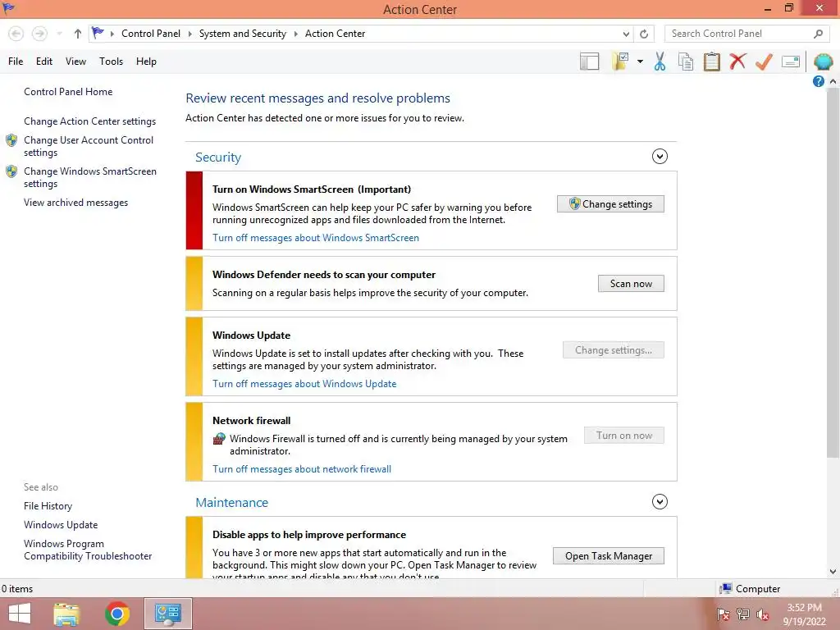
Task: Click the Properties card icon in toolbar
Action: [791, 62]
